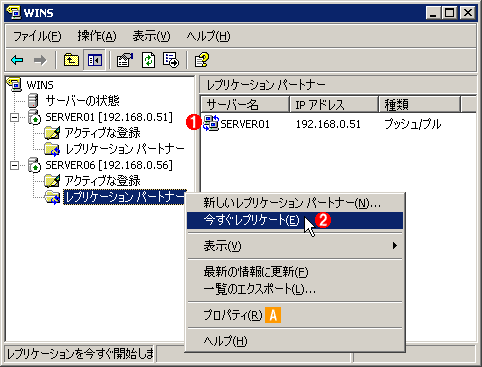
Task: Sort by IP アドレス column header
Action: click(334, 105)
